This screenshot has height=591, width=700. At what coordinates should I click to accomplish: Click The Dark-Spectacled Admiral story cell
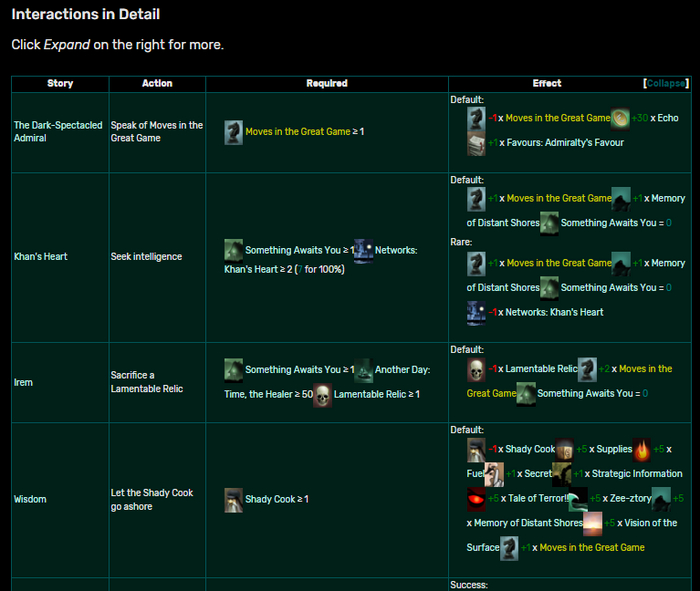click(60, 132)
